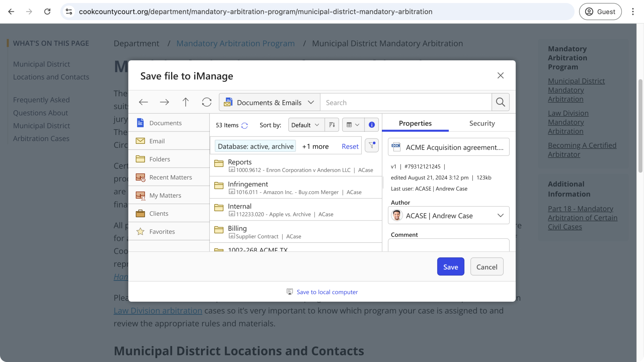
Task: Click into the Search input field
Action: (x=406, y=102)
